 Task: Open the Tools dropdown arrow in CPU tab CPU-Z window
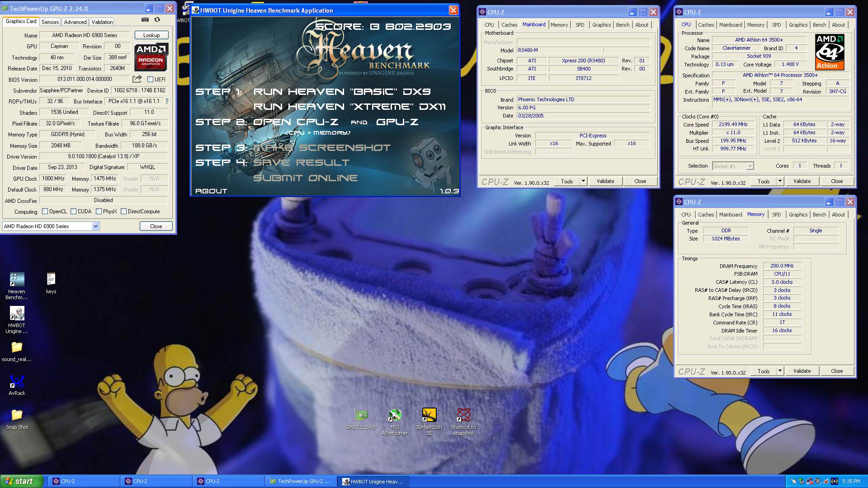780,181
